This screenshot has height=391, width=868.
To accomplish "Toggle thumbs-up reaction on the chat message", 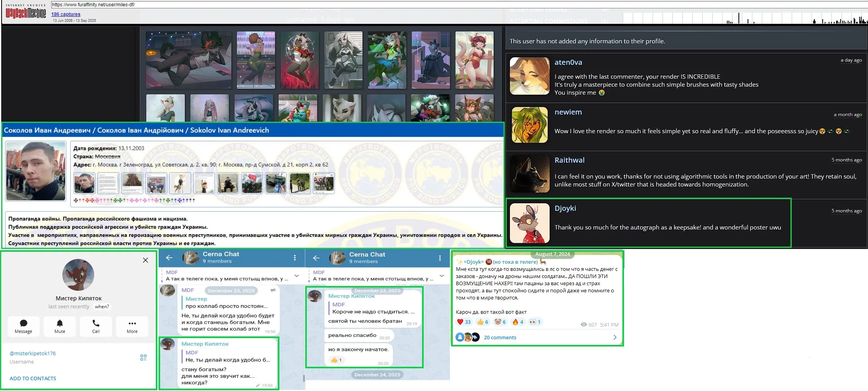I will tap(337, 360).
